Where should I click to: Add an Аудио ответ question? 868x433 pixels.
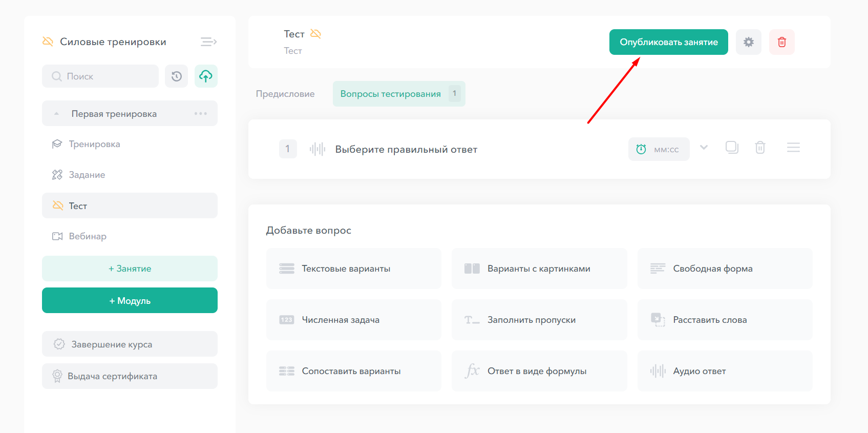[x=725, y=371]
